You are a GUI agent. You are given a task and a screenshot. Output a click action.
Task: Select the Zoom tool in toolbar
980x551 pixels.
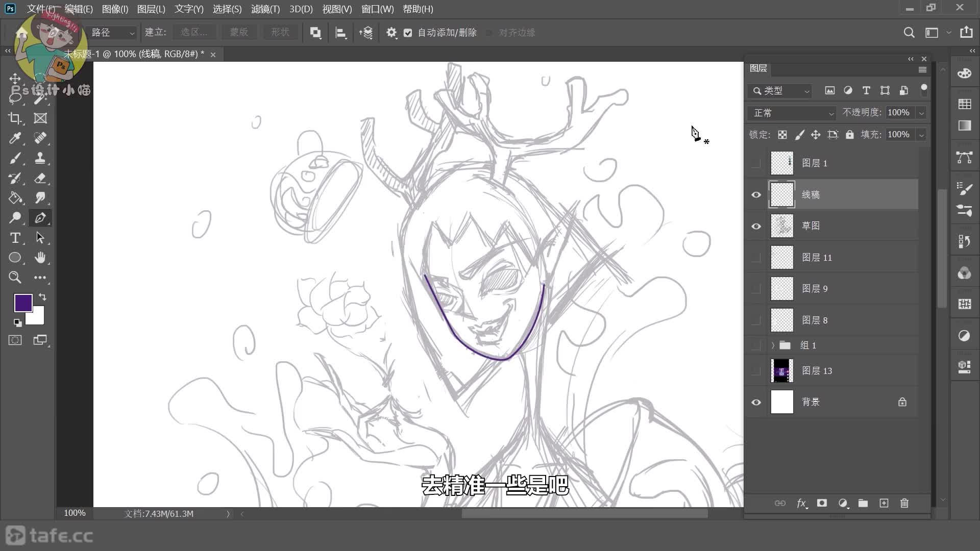(x=15, y=278)
